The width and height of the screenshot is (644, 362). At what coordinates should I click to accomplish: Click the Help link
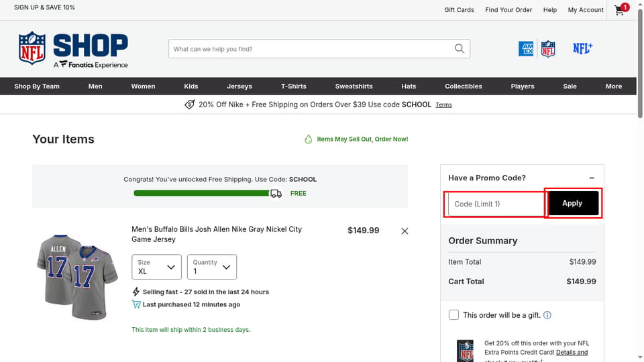pyautogui.click(x=550, y=10)
